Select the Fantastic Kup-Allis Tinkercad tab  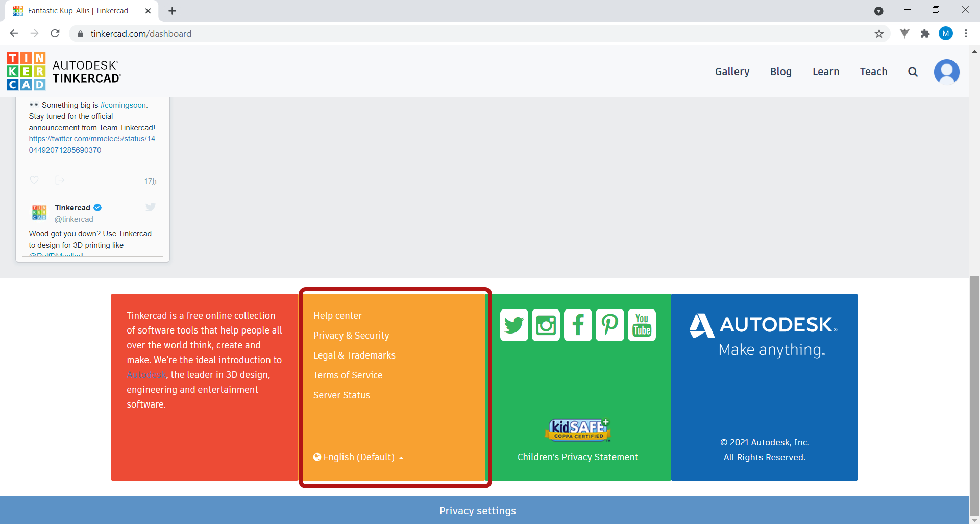[82, 11]
